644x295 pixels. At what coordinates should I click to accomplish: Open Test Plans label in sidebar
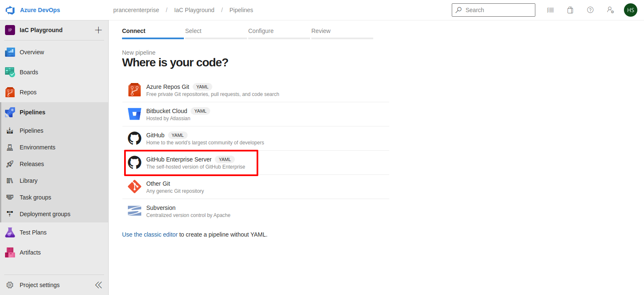click(33, 232)
